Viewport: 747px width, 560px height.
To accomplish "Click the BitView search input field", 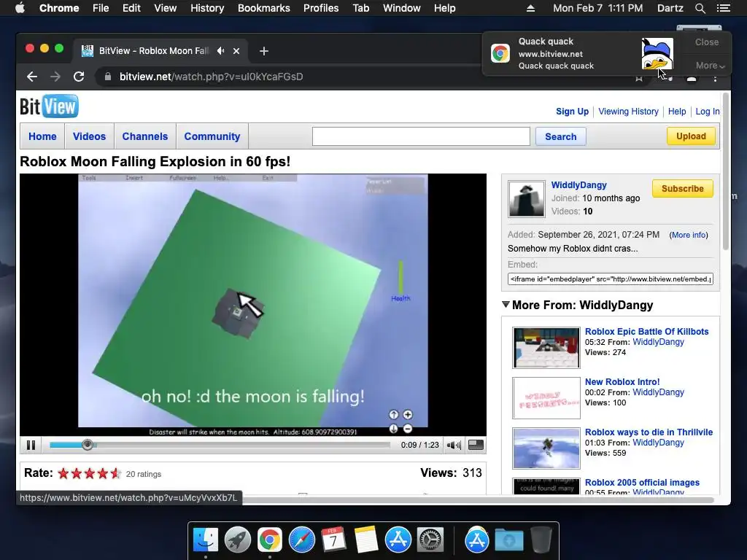I will [421, 136].
